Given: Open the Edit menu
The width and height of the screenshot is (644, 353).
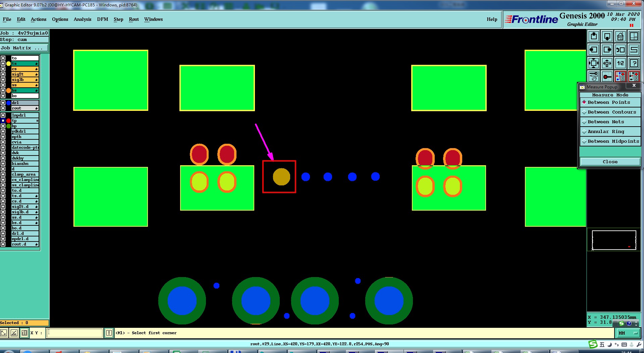Looking at the screenshot, I should point(21,19).
